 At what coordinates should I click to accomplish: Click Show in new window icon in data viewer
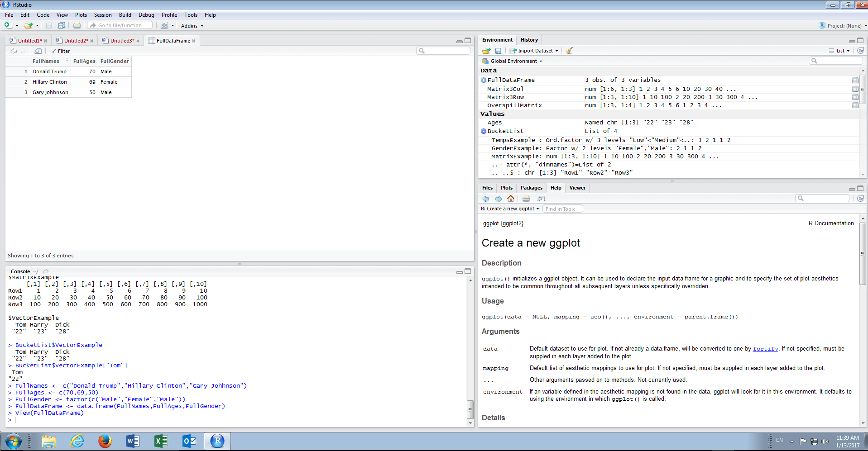click(38, 51)
